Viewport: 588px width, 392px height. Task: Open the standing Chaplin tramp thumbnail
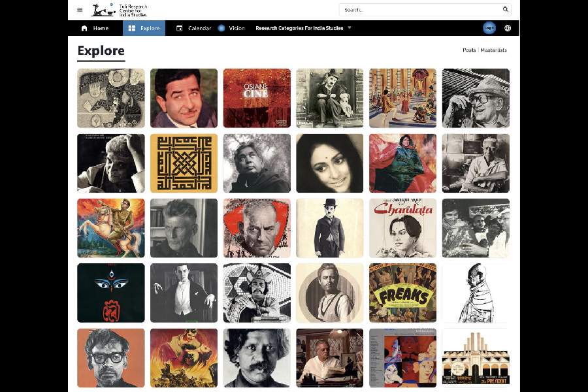pos(330,228)
